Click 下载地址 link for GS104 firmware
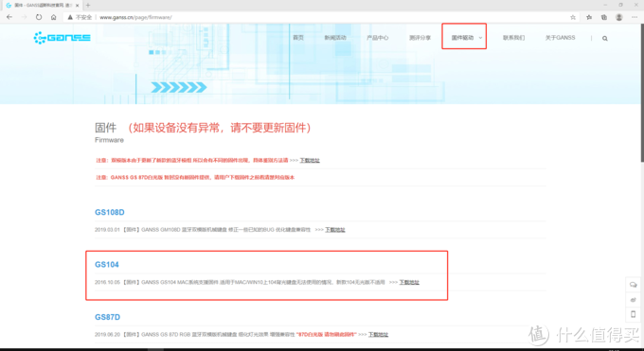This screenshot has width=644, height=351. click(409, 283)
